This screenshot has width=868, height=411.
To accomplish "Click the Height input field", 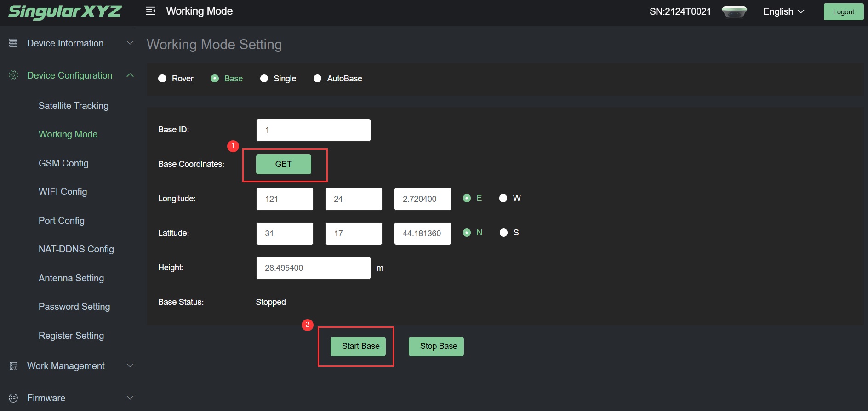I will (x=313, y=268).
